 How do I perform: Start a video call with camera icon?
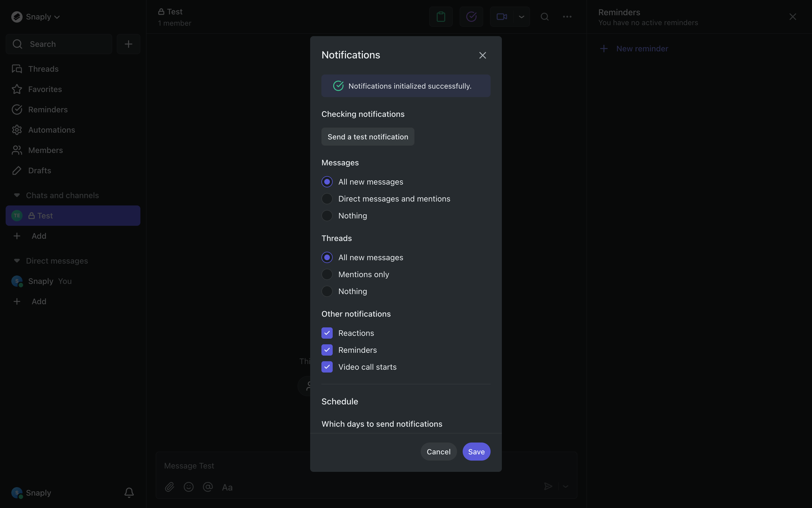click(x=502, y=16)
